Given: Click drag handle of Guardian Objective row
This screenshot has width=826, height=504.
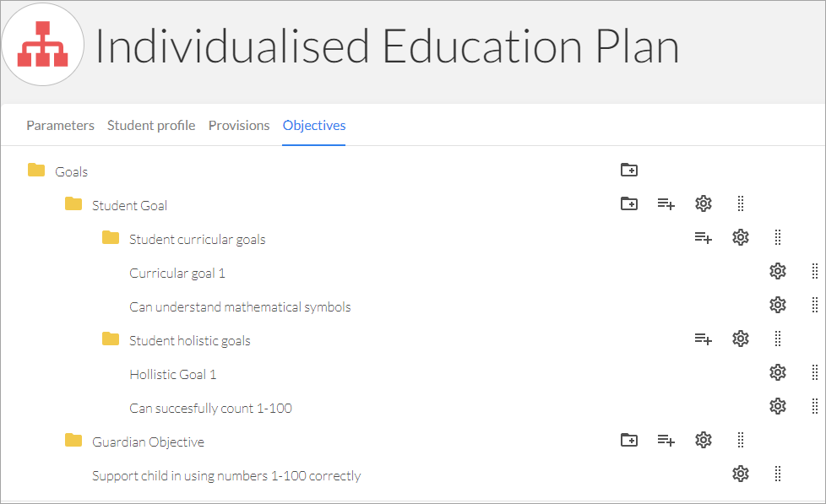Looking at the screenshot, I should pos(741,440).
